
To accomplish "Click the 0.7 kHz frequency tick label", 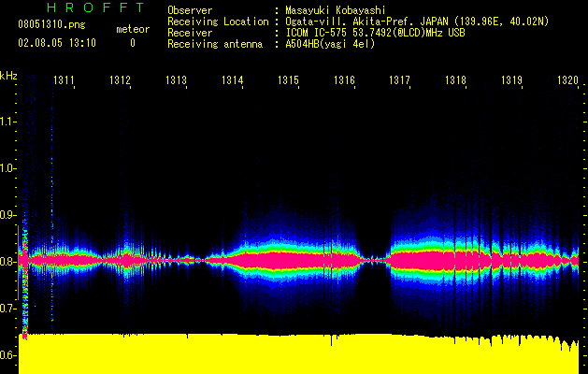I will point(7,309).
